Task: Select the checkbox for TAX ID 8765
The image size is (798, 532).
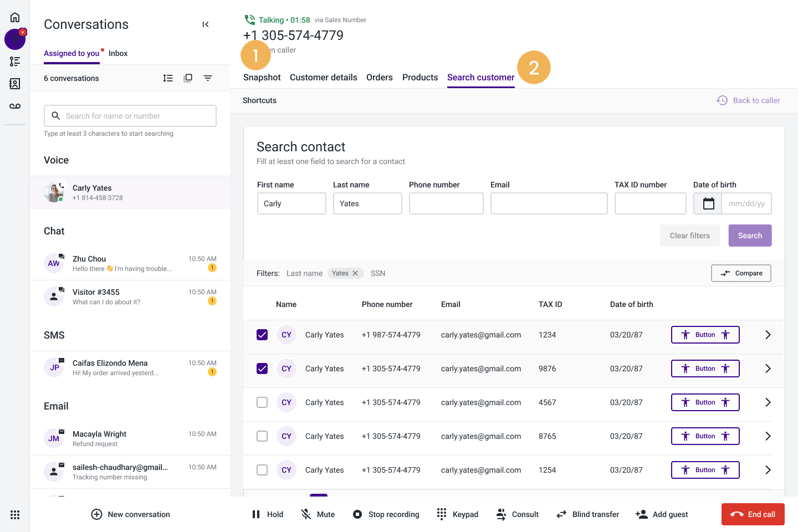Action: [262, 436]
